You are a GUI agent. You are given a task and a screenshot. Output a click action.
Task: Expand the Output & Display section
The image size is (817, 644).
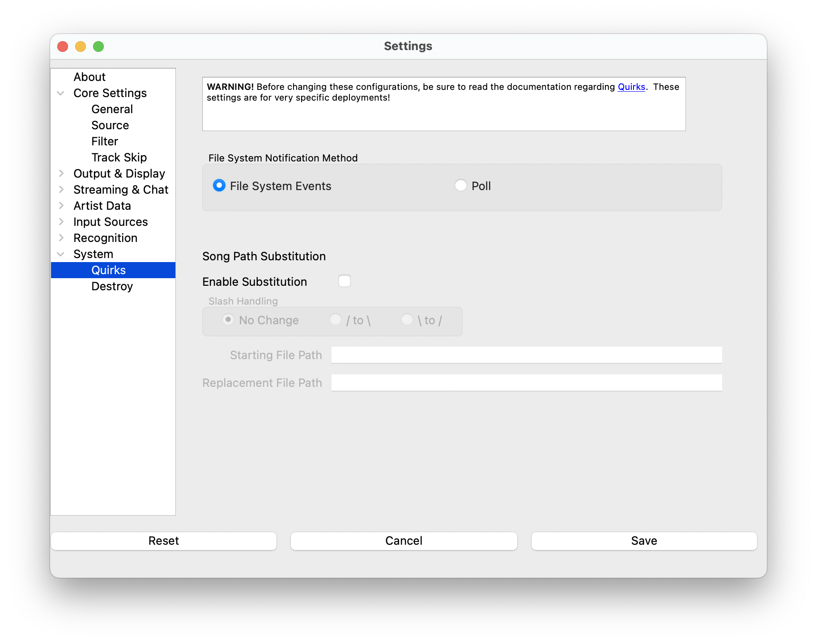[61, 174]
